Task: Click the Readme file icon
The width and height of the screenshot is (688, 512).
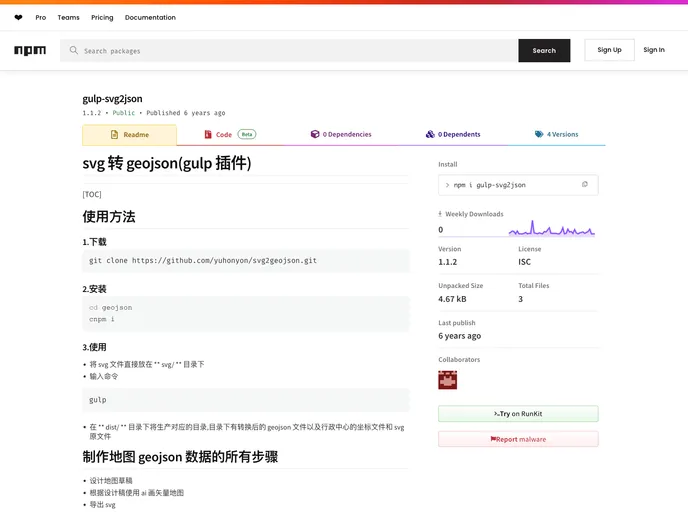Action: (x=114, y=134)
